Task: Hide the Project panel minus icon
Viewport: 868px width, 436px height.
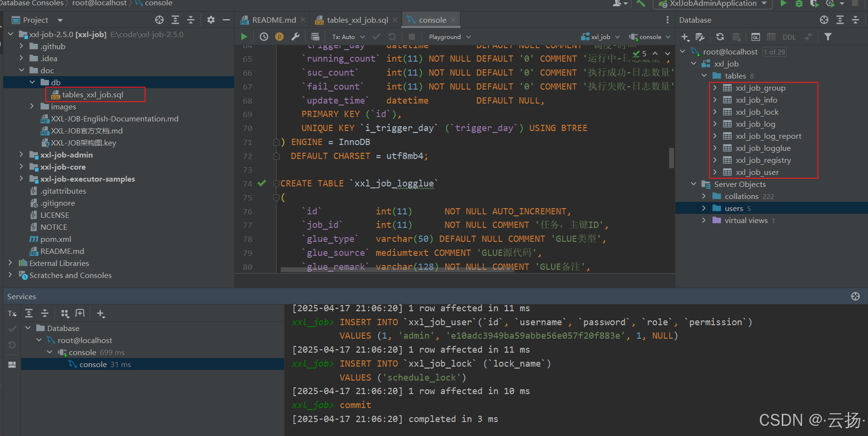Action: (226, 20)
